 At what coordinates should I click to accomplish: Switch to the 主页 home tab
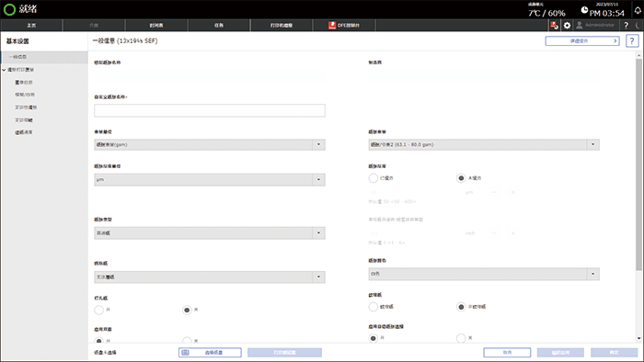(x=31, y=26)
